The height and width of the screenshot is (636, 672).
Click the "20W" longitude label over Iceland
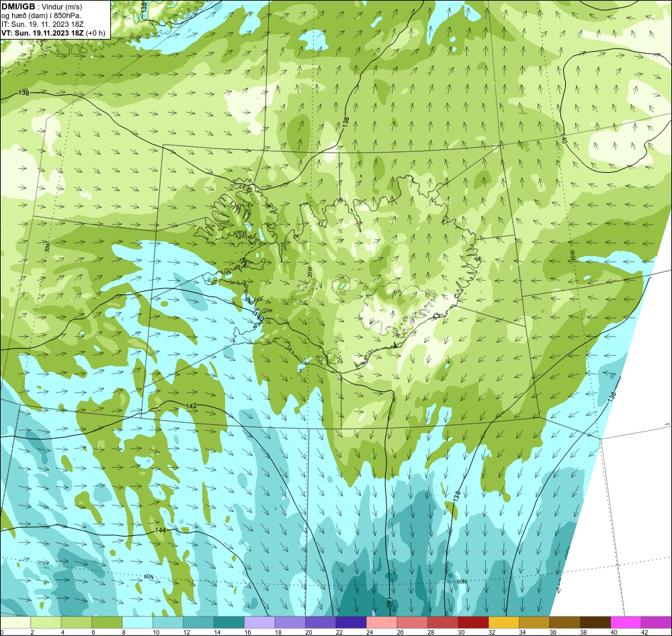pos(310,272)
